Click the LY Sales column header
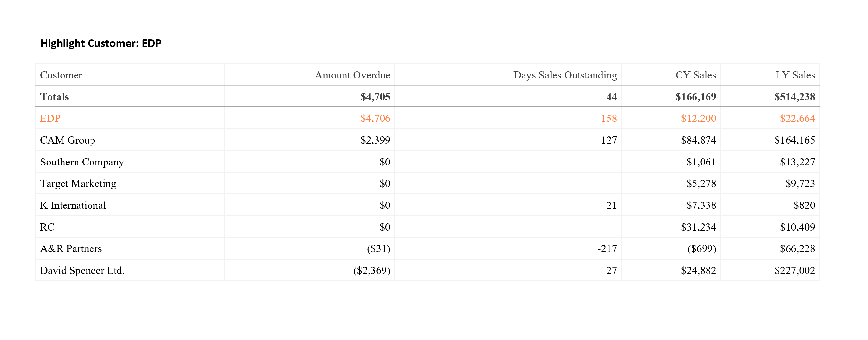Image resolution: width=868 pixels, height=340 pixels. [x=794, y=75]
